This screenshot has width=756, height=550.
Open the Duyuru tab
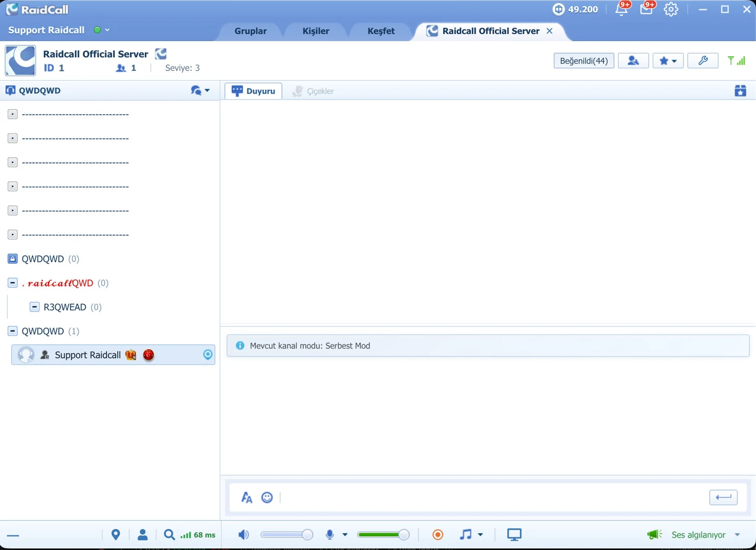pos(254,91)
